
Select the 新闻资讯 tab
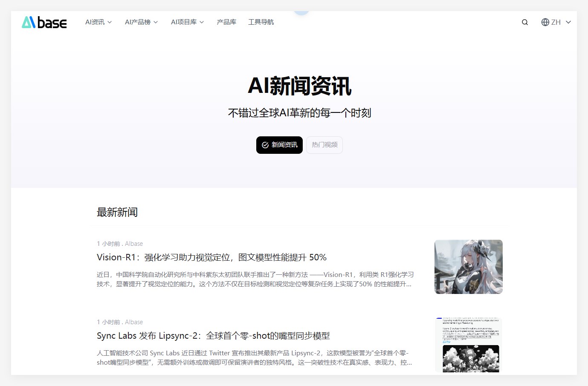(279, 145)
